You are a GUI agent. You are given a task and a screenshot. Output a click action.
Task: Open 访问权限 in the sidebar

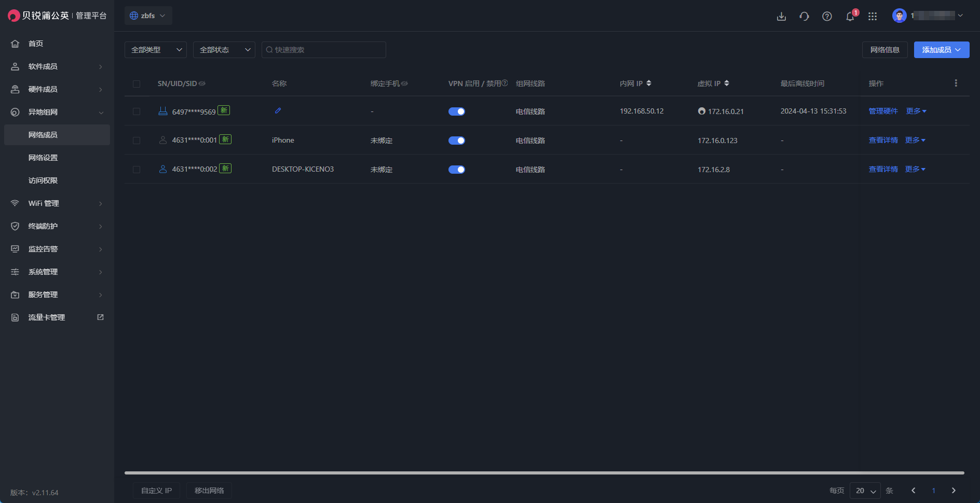pos(43,180)
